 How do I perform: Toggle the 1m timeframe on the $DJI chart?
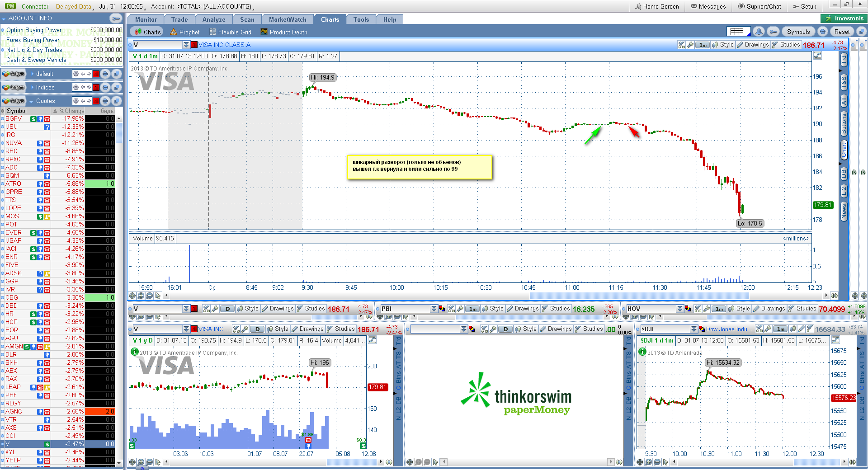pyautogui.click(x=781, y=329)
